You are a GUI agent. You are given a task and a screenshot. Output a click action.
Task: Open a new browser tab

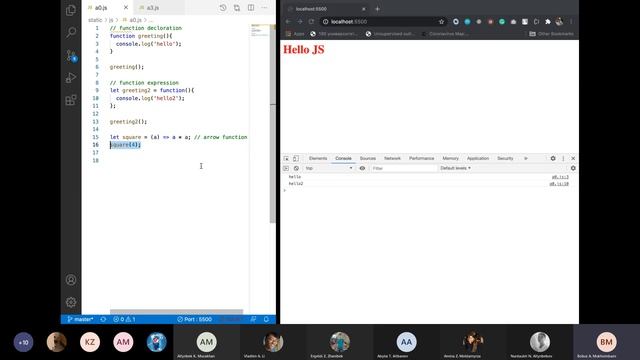click(377, 9)
